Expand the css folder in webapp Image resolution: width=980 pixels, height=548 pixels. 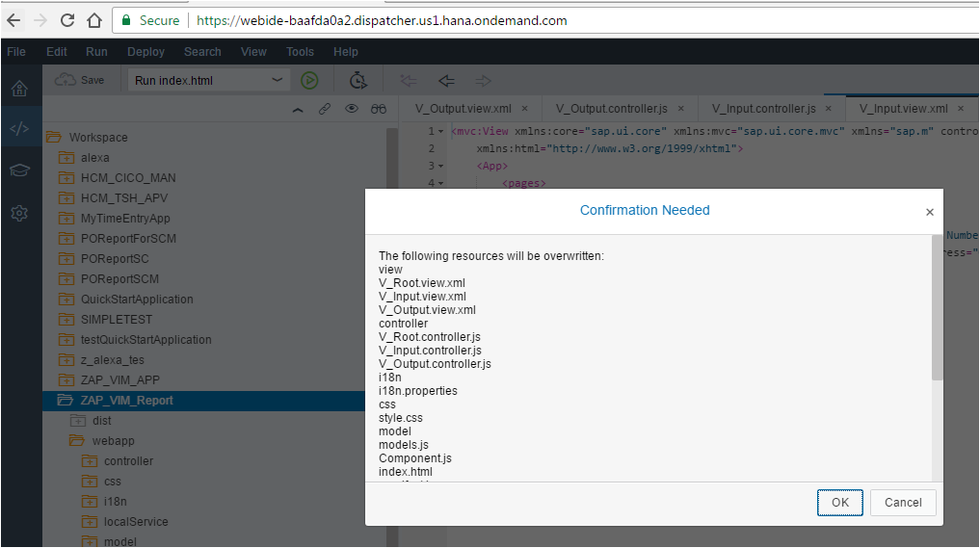click(x=90, y=482)
